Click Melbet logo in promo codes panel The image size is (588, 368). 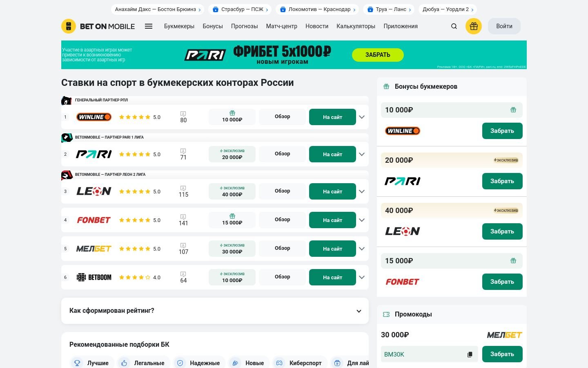pos(505,335)
